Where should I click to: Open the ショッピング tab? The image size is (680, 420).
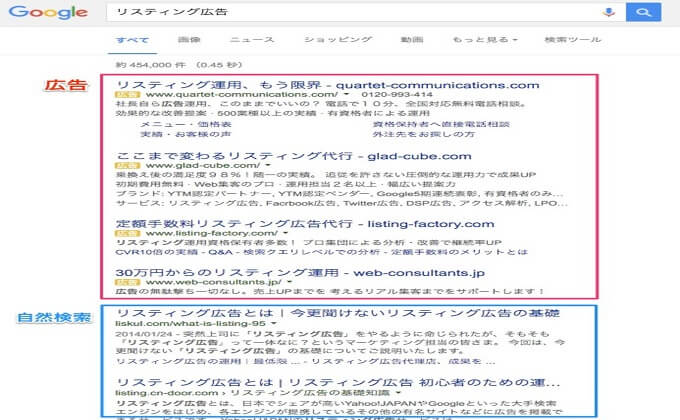[338, 39]
